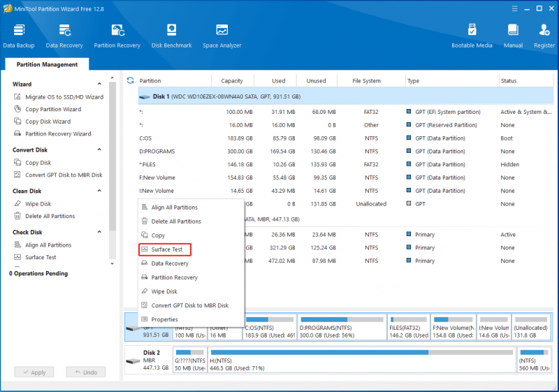The width and height of the screenshot is (559, 392).
Task: Click the Register icon
Action: (x=544, y=36)
